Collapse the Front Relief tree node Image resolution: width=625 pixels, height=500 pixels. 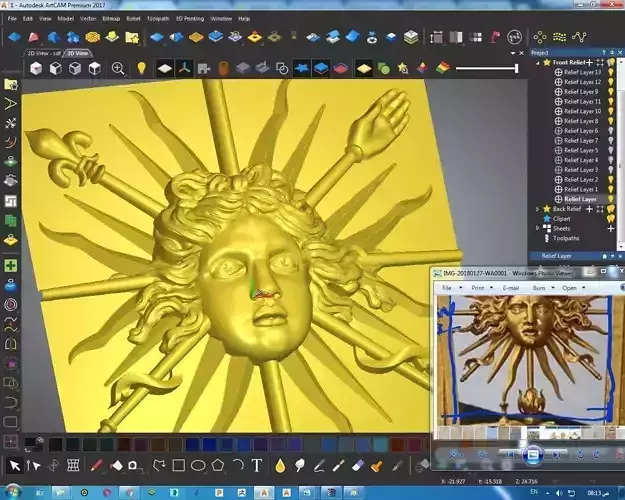pos(538,63)
